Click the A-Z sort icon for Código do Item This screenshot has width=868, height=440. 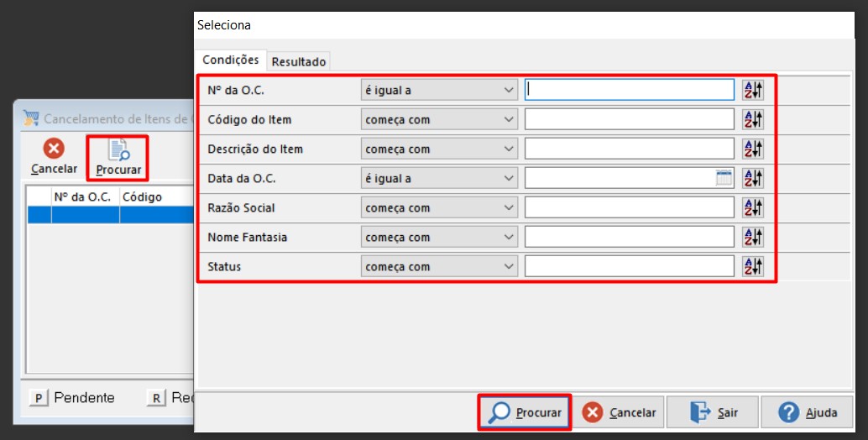753,119
